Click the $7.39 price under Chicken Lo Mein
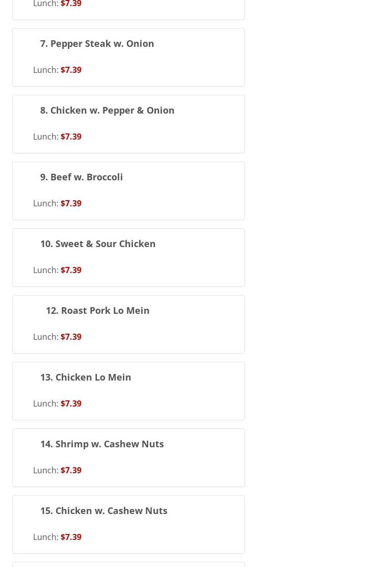Image resolution: width=392 pixels, height=567 pixels. point(71,403)
